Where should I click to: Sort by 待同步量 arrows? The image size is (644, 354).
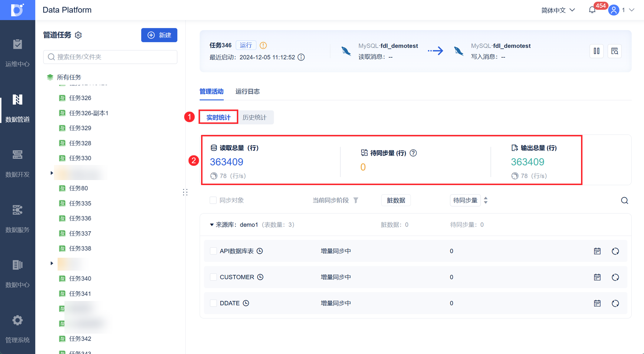coord(486,200)
